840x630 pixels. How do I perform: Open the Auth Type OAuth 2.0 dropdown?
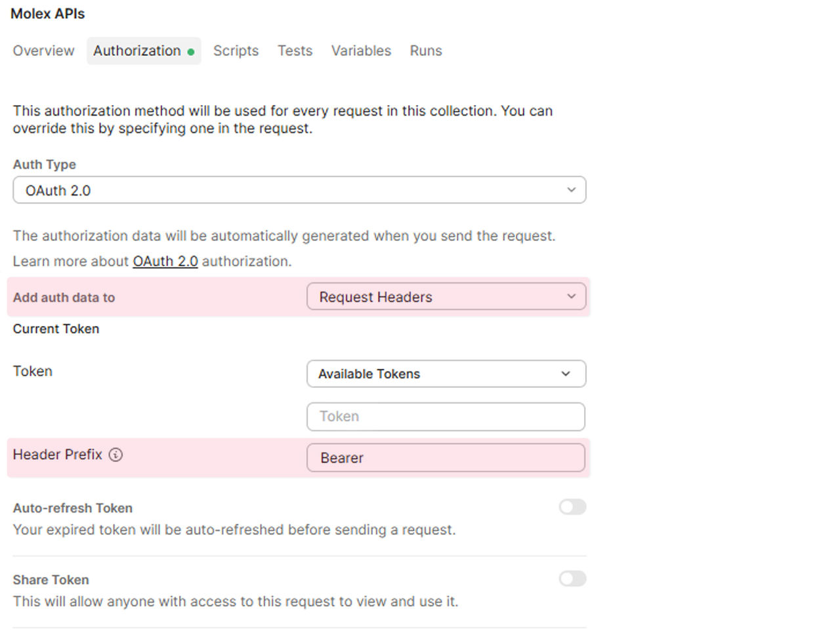(299, 190)
